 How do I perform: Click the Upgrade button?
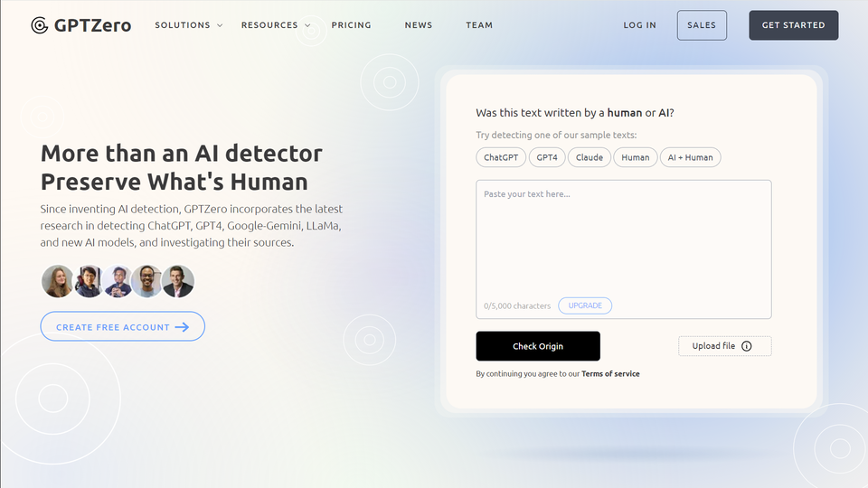(585, 306)
